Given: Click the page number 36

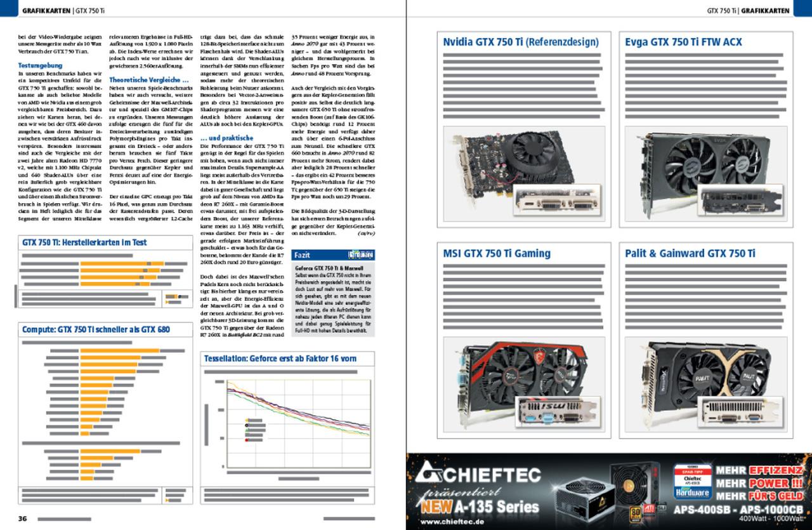Looking at the screenshot, I should click(x=22, y=519).
